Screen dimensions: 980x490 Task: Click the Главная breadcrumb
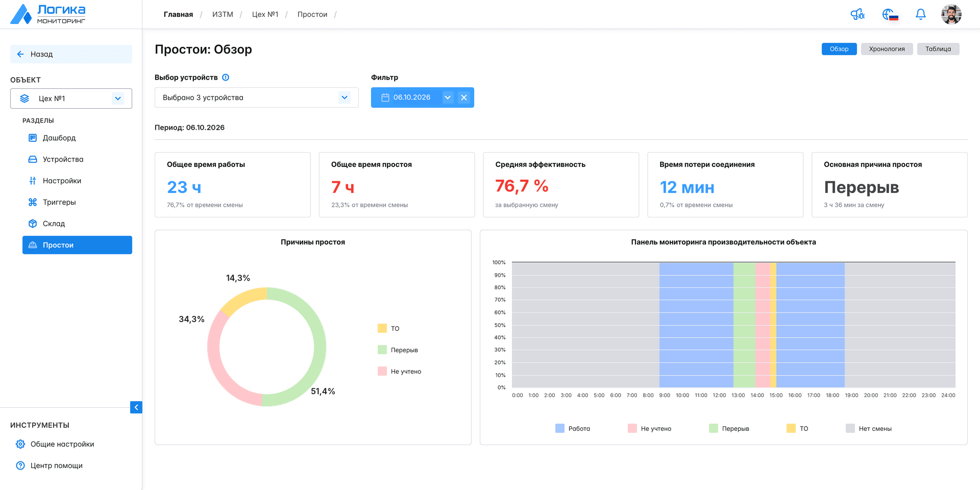178,14
